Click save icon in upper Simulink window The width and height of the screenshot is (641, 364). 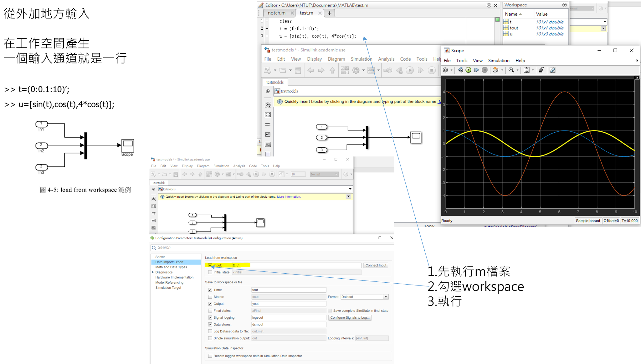[298, 70]
